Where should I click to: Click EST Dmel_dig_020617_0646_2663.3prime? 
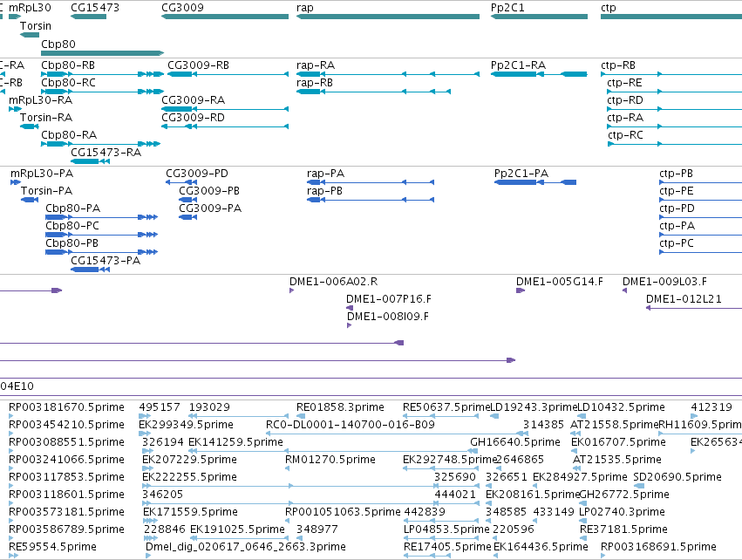coord(148,556)
